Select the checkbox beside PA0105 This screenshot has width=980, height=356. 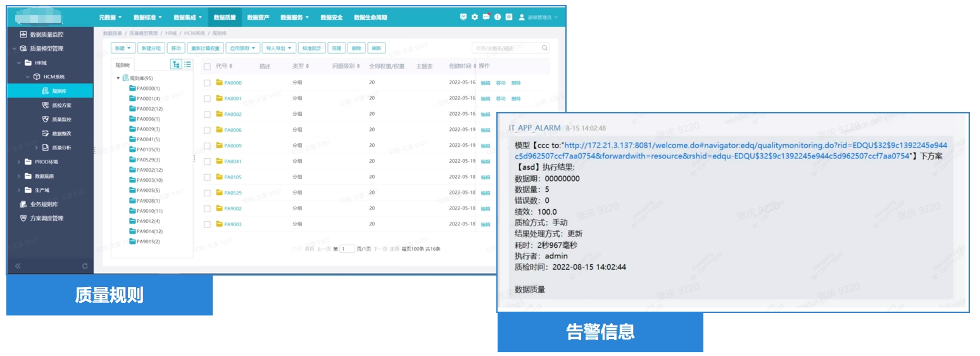tap(207, 177)
